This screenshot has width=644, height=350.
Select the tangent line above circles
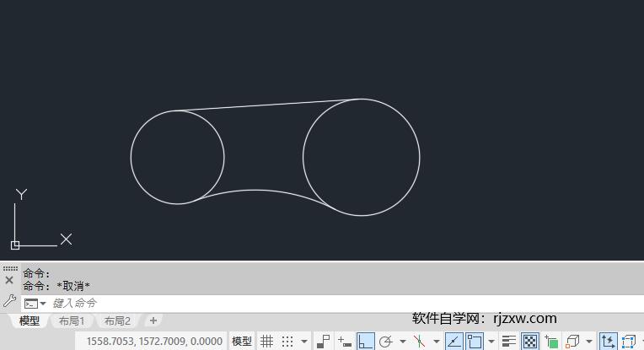pyautogui.click(x=267, y=105)
